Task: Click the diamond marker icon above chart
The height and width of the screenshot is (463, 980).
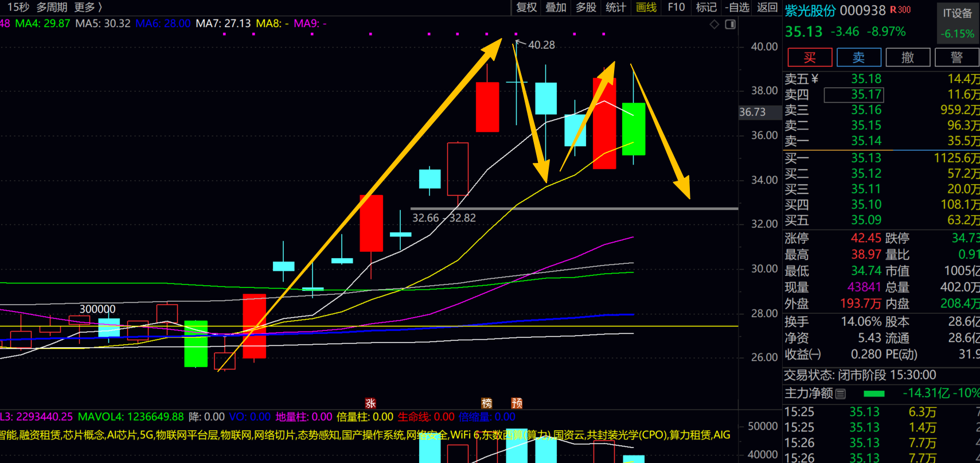Action: coord(714,24)
